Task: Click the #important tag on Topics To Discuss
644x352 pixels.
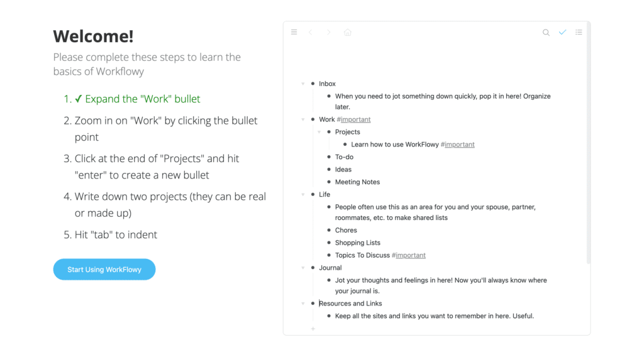Action: point(408,255)
